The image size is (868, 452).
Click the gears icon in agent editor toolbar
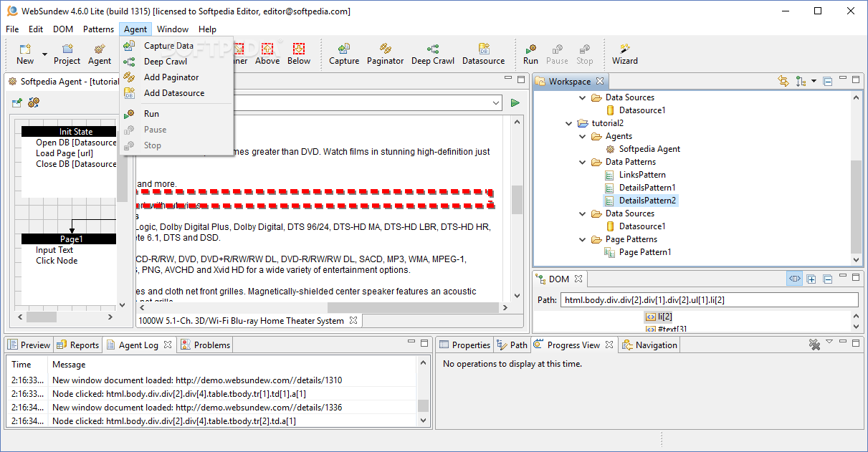point(34,103)
